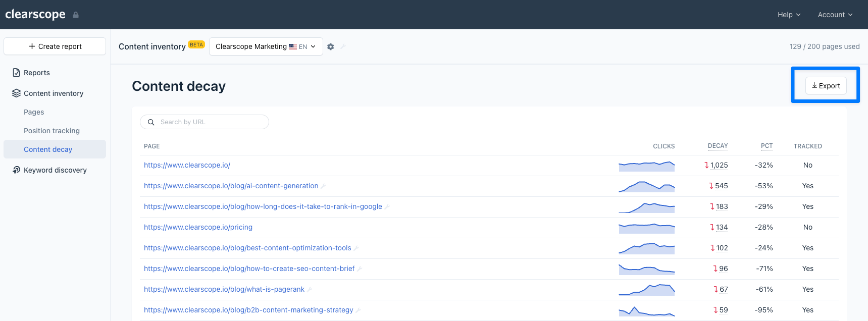Open the workspace settings gear icon
The height and width of the screenshot is (321, 868).
(x=331, y=46)
